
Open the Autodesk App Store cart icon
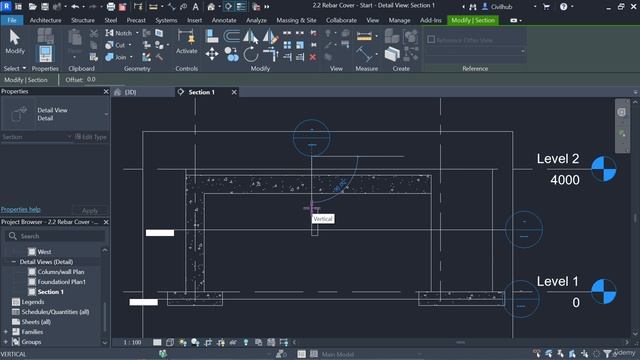(x=546, y=7)
